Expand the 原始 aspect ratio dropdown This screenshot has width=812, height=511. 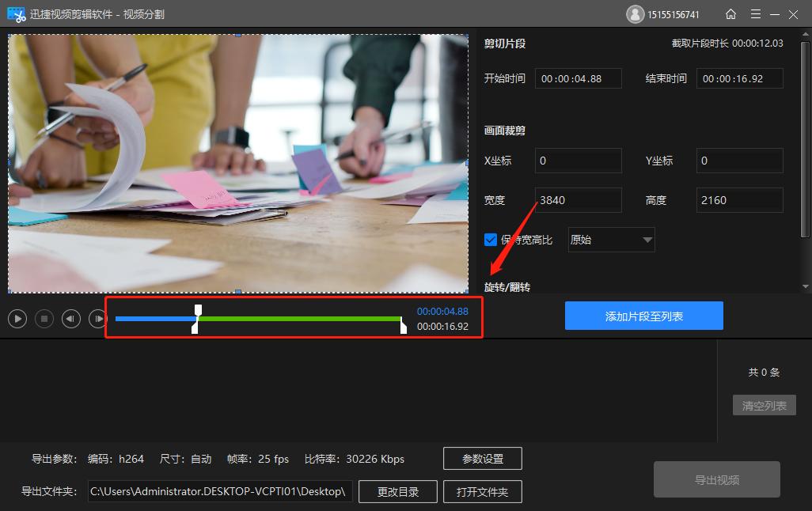click(612, 240)
